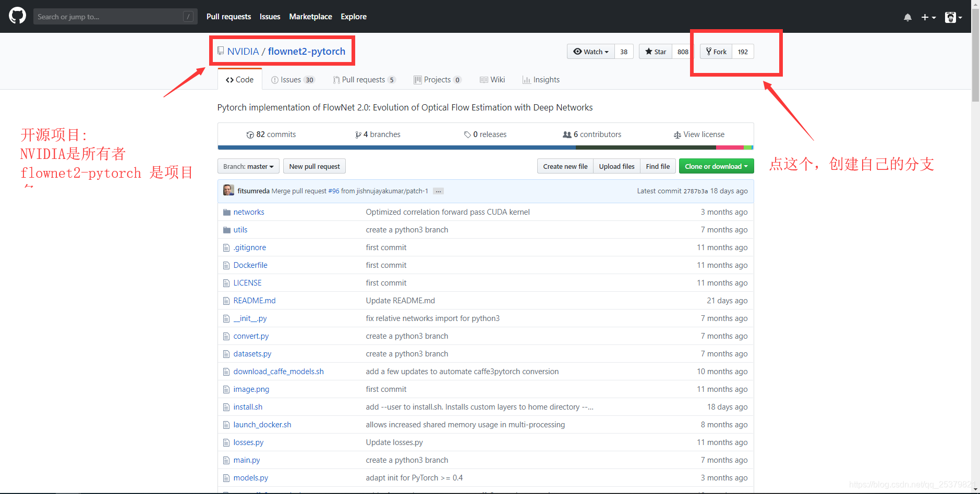The image size is (980, 494).
Task: View the 192 forks count
Action: tap(743, 52)
